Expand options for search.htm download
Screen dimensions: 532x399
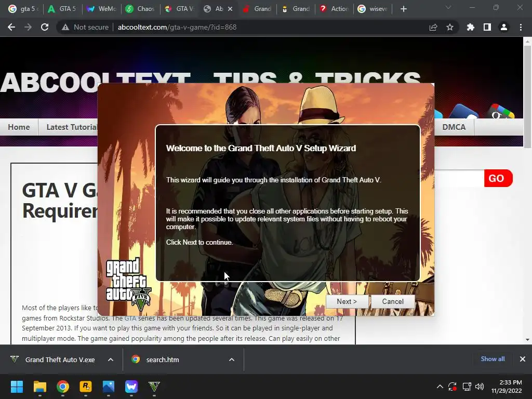[232, 360]
